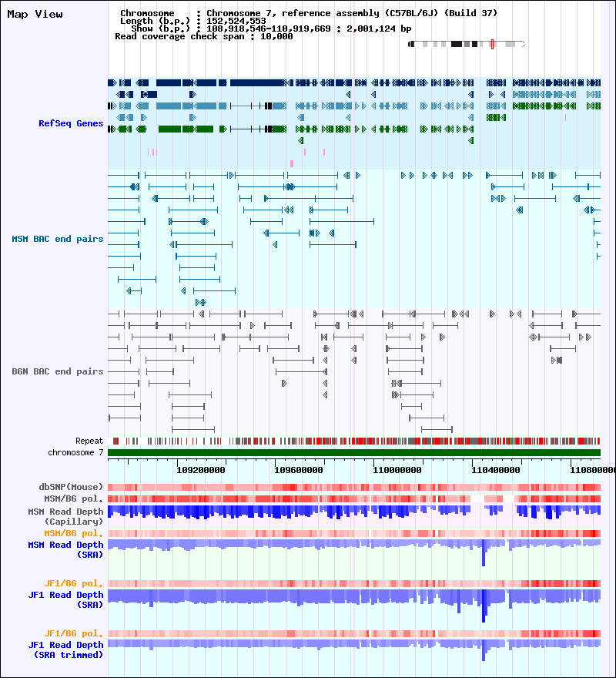Click the B6N BAC end pairs label
The height and width of the screenshot is (678, 616).
[58, 371]
